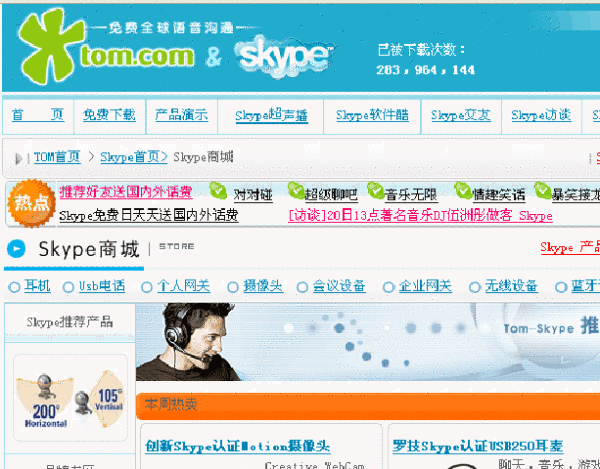Open the Skype软件酷 navigation tab
This screenshot has height=469, width=600.
[372, 115]
